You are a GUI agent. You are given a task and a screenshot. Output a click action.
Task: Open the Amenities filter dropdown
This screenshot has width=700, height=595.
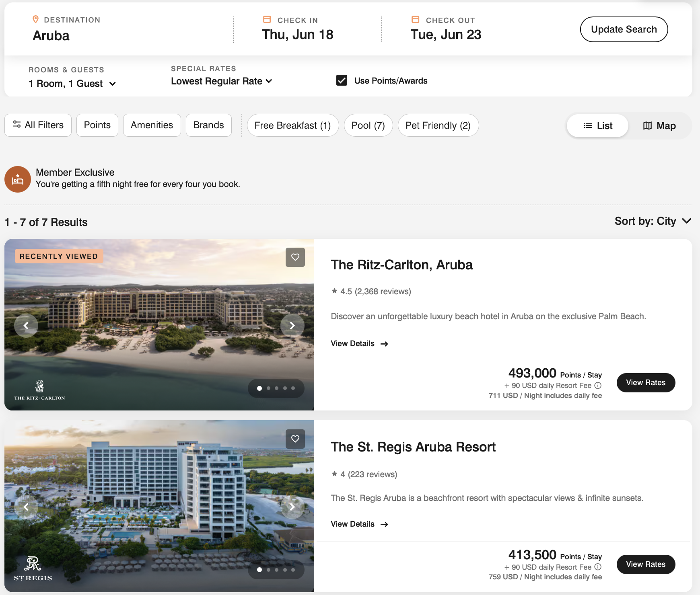click(x=152, y=125)
